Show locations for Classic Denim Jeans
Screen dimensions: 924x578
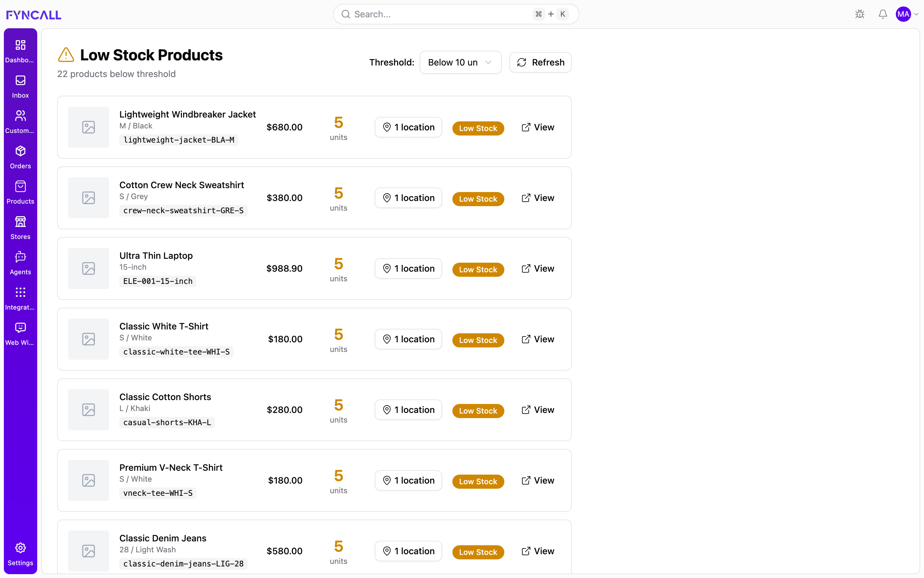(408, 551)
